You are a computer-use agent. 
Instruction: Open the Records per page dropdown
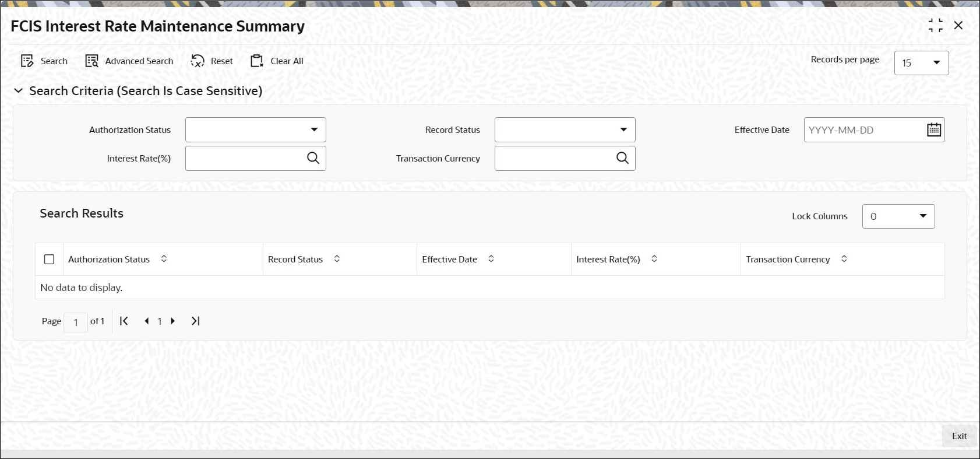(921, 63)
